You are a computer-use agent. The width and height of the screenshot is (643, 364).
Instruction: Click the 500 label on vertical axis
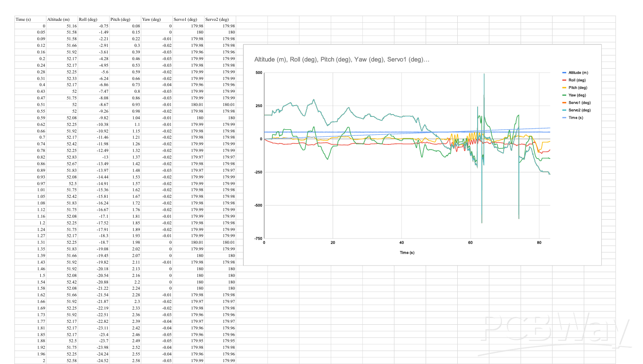coord(258,73)
